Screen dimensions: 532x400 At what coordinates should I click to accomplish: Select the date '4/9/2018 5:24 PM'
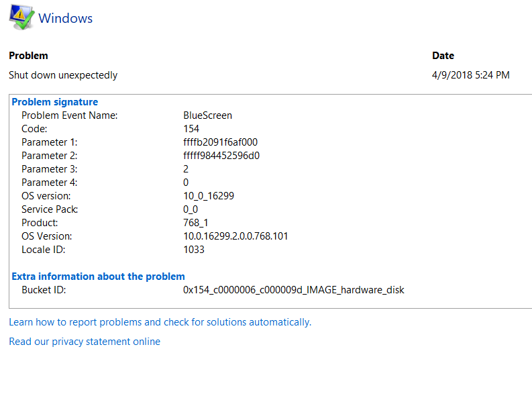(x=470, y=74)
